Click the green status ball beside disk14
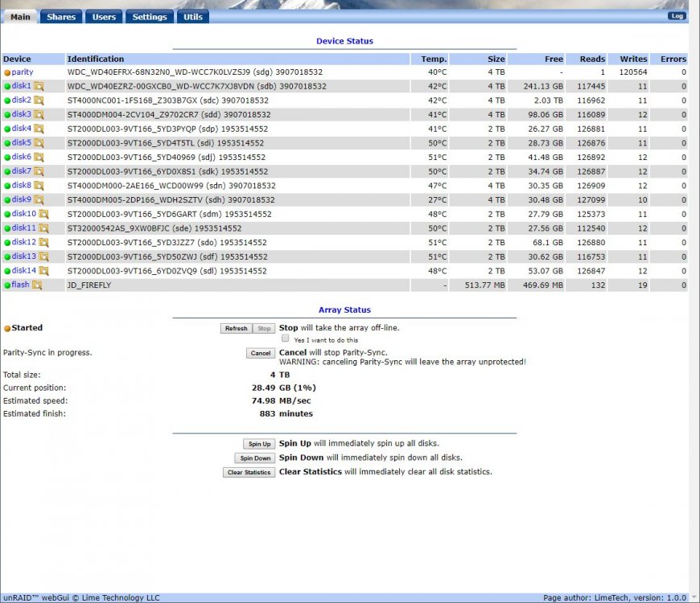 [x=7, y=271]
